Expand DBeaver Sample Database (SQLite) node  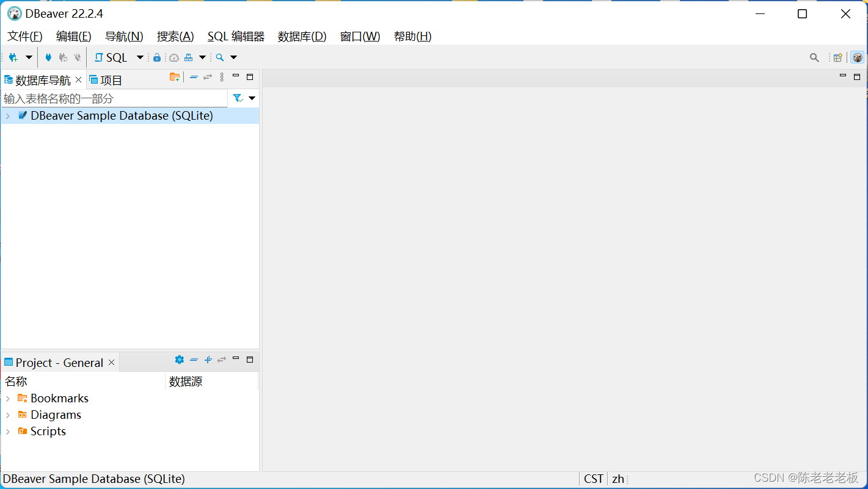pyautogui.click(x=7, y=115)
